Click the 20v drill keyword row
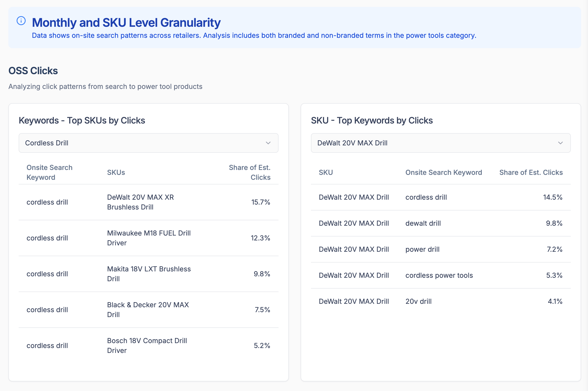588x391 pixels. 418,301
